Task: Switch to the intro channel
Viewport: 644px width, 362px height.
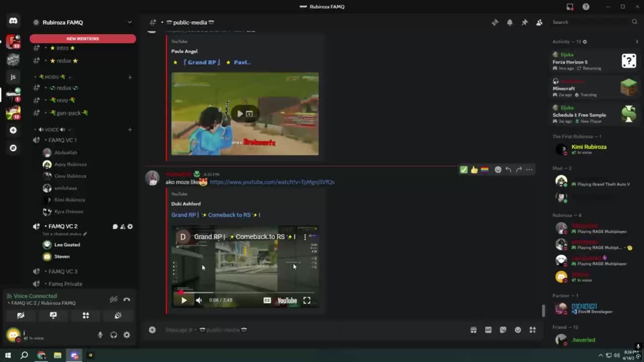Action: [63, 48]
